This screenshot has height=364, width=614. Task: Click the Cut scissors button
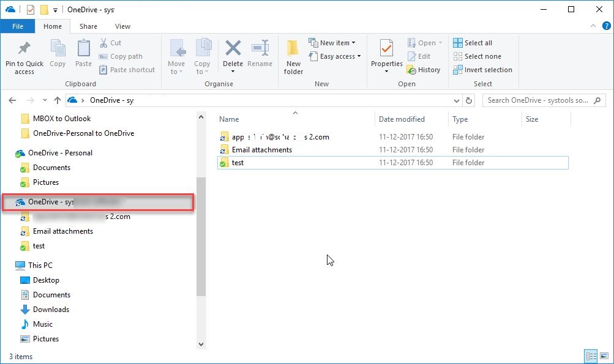pos(110,43)
